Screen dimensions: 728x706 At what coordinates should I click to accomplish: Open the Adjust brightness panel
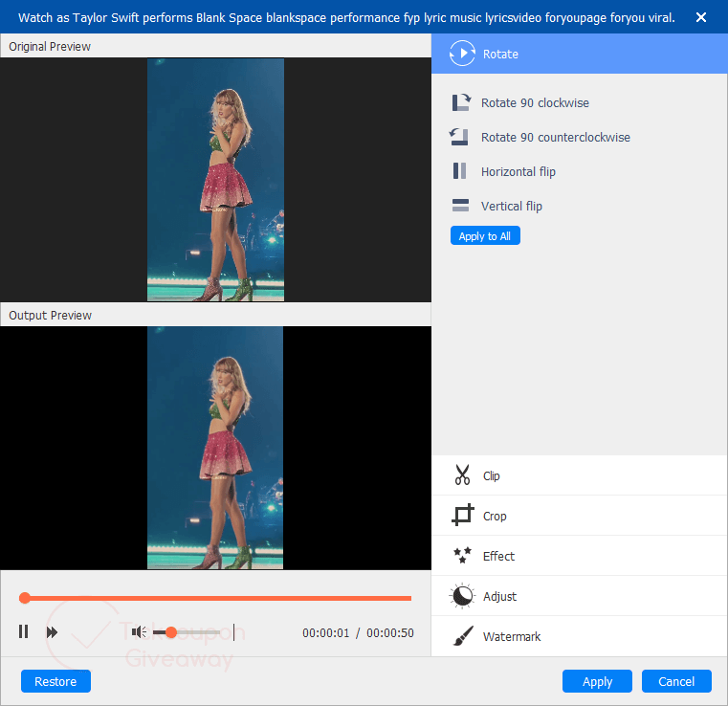tap(463, 596)
